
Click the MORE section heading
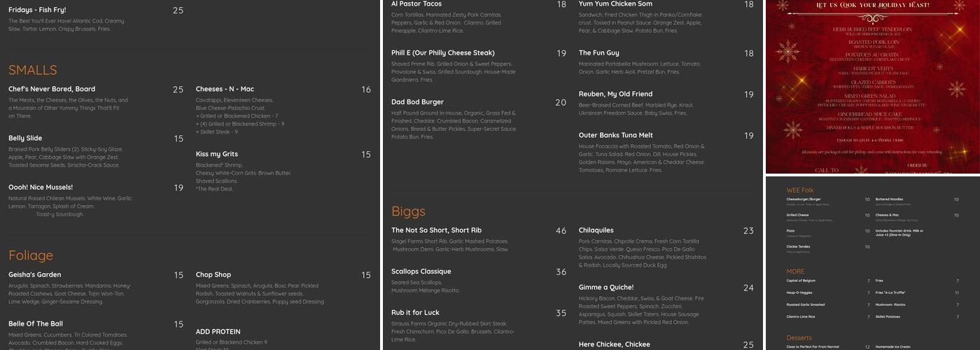[795, 272]
